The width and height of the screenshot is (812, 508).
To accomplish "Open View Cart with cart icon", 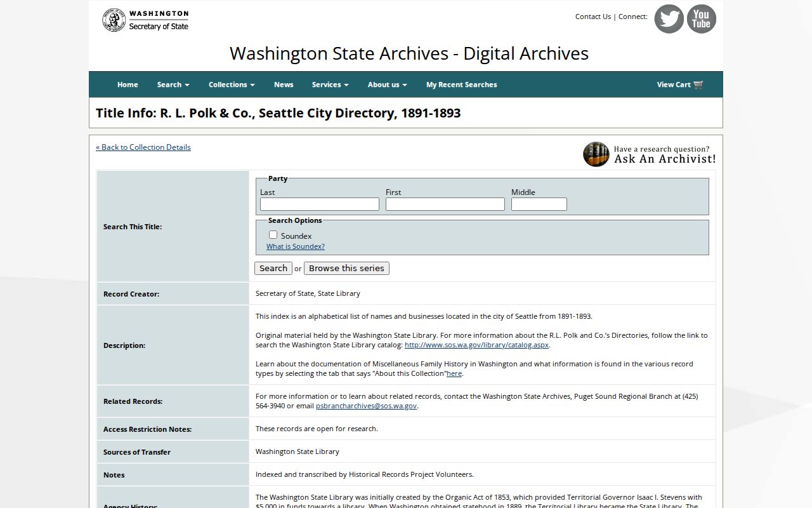I will click(x=680, y=84).
